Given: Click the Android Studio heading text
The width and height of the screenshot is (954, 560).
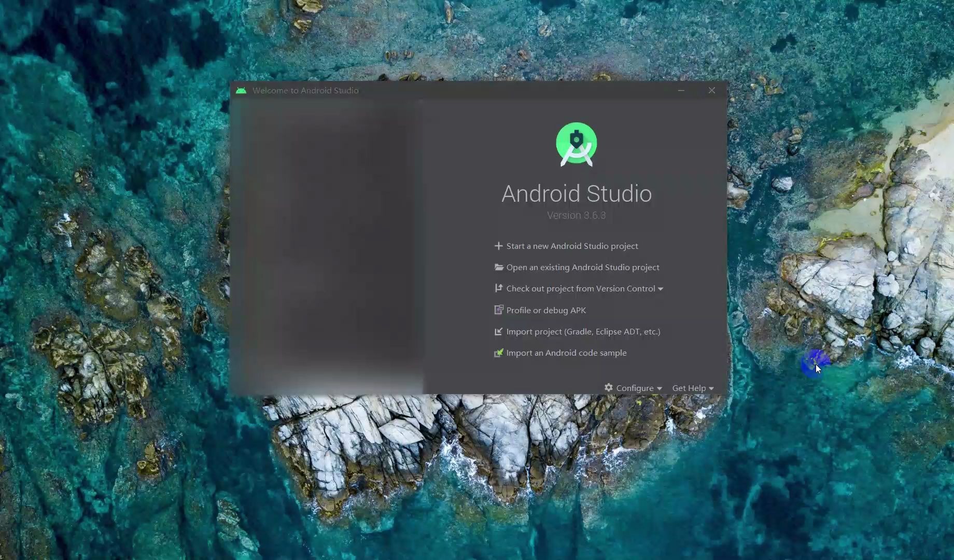Looking at the screenshot, I should 577,193.
